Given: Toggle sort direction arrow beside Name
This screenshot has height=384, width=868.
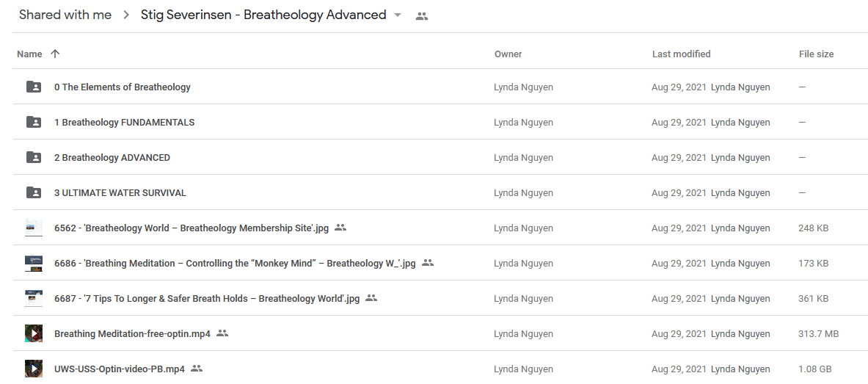Looking at the screenshot, I should click(55, 54).
